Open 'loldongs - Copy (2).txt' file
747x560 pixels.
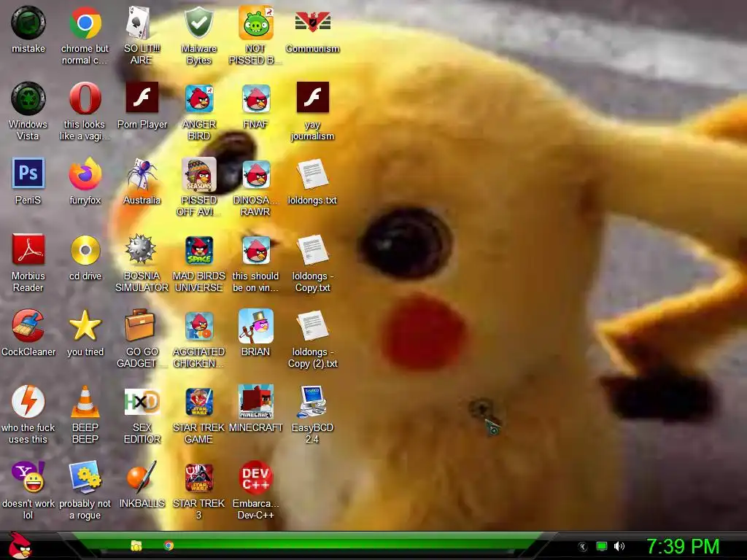point(312,326)
